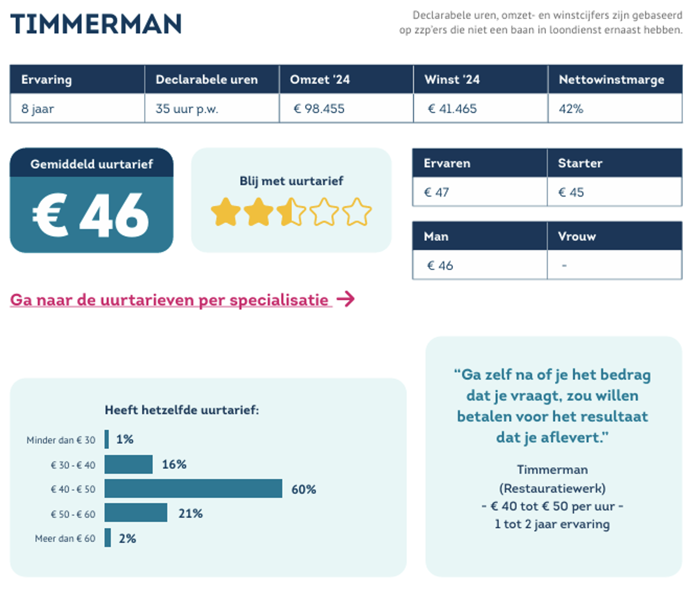
Task: Click the TIMMERMAN page heading
Action: pos(96,24)
